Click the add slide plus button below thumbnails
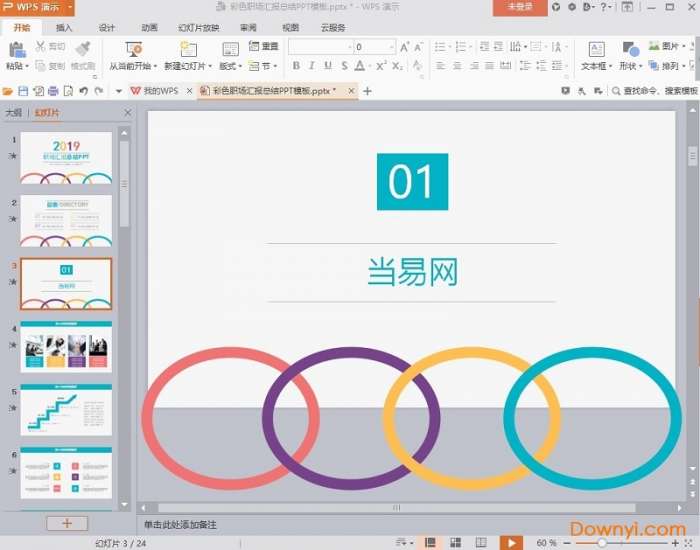 point(67,523)
